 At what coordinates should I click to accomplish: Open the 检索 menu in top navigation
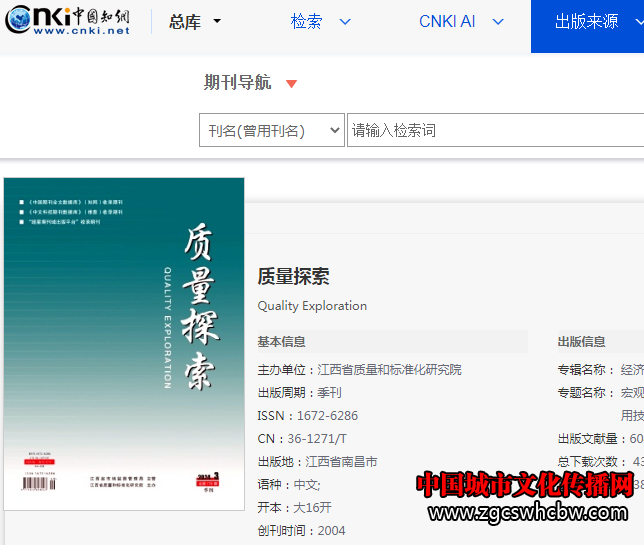pyautogui.click(x=306, y=22)
